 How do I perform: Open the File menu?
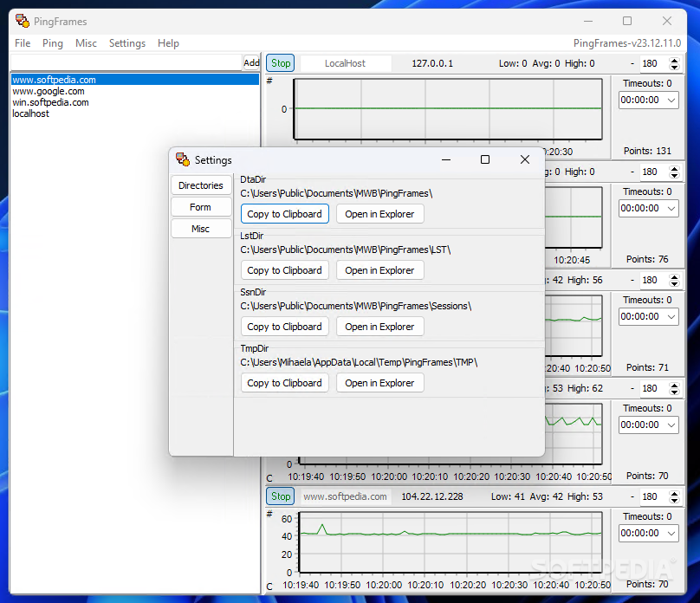(x=23, y=43)
